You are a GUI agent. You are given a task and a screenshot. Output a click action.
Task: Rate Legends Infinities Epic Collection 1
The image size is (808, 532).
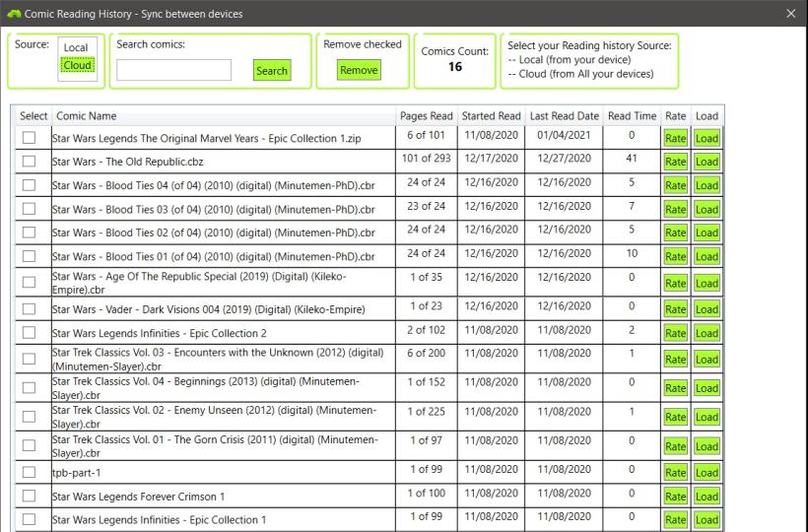(x=675, y=519)
